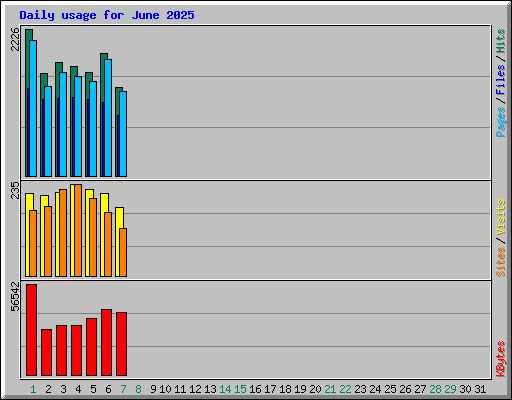This screenshot has width=512, height=400.
Task: Click the day 6 label on the x-axis
Action: click(x=108, y=389)
